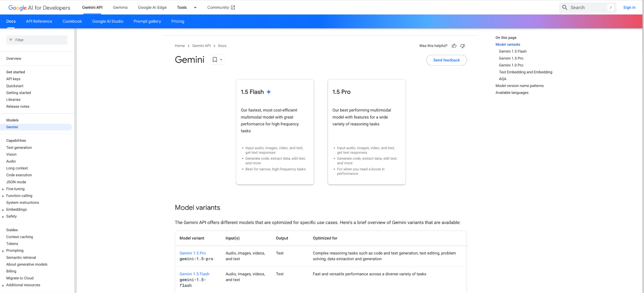
Task: Click the Google AI for Developers logo
Action: click(39, 7)
